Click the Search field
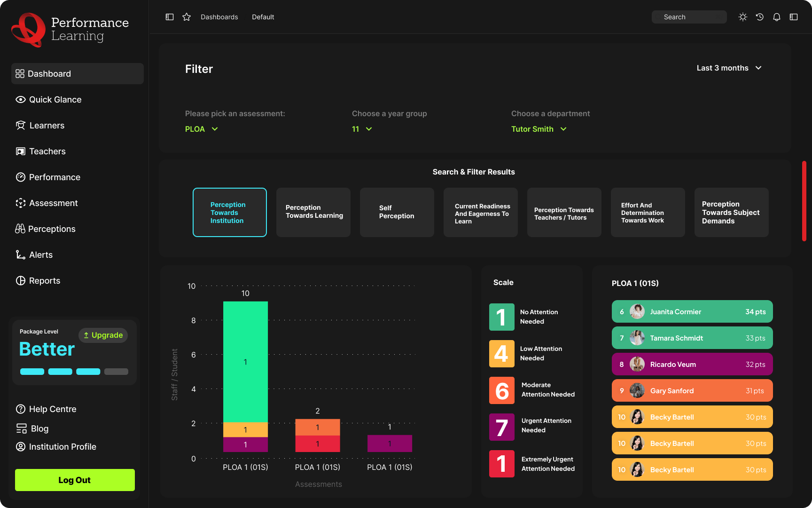 tap(689, 17)
